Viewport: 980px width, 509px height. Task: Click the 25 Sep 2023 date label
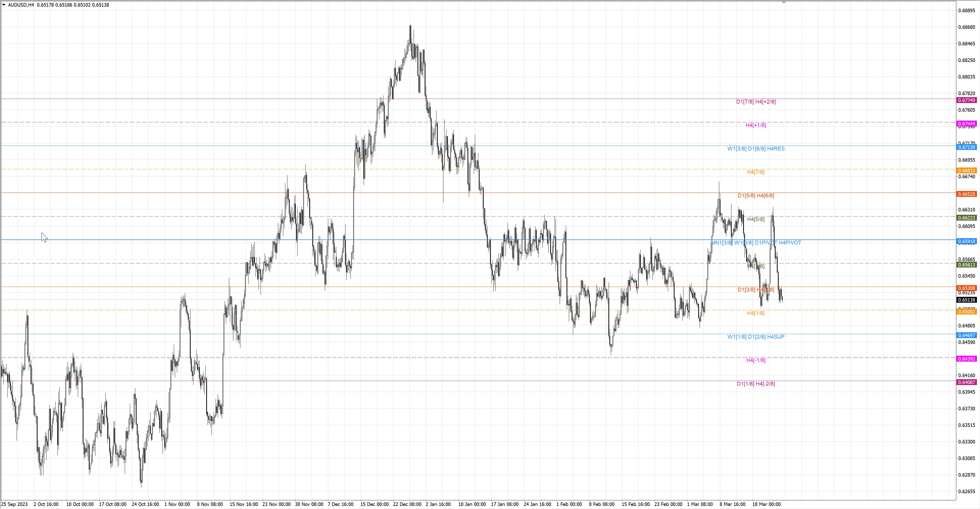coord(15,504)
